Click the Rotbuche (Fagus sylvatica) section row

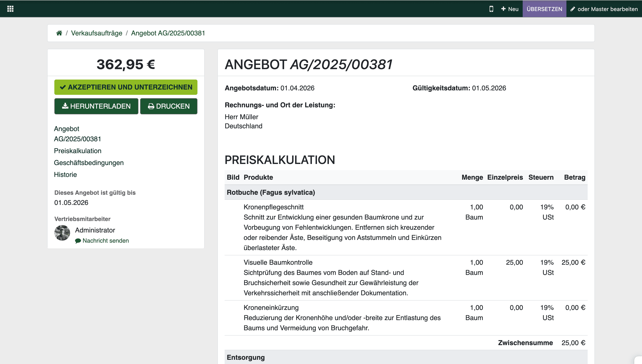pos(271,192)
